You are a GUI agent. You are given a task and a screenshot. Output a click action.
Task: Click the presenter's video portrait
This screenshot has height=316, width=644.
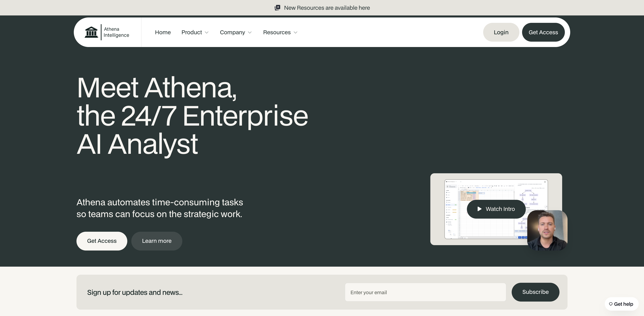tap(547, 230)
